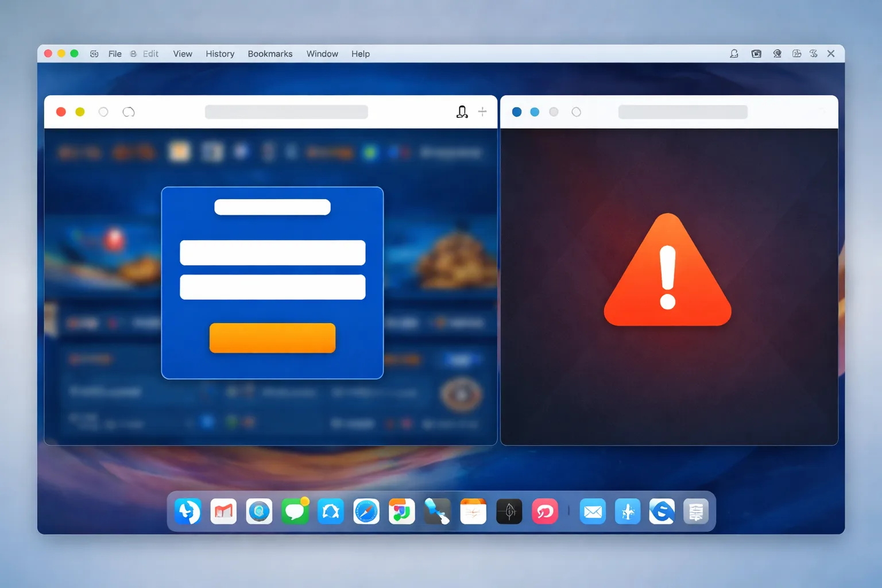This screenshot has height=588, width=882.
Task: Click the reload icon in the left browser window
Action: 129,112
